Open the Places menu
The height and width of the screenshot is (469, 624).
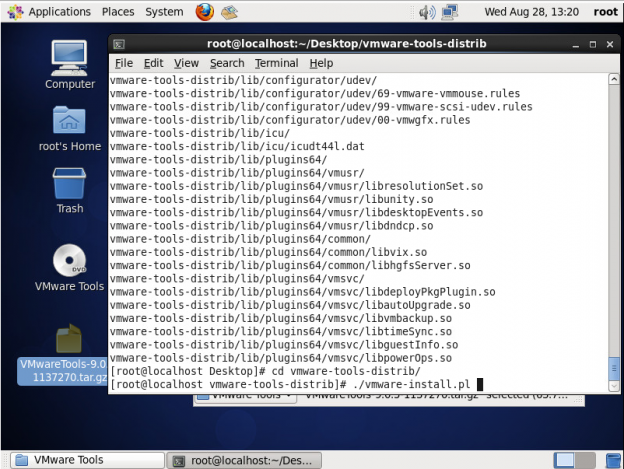(x=118, y=12)
